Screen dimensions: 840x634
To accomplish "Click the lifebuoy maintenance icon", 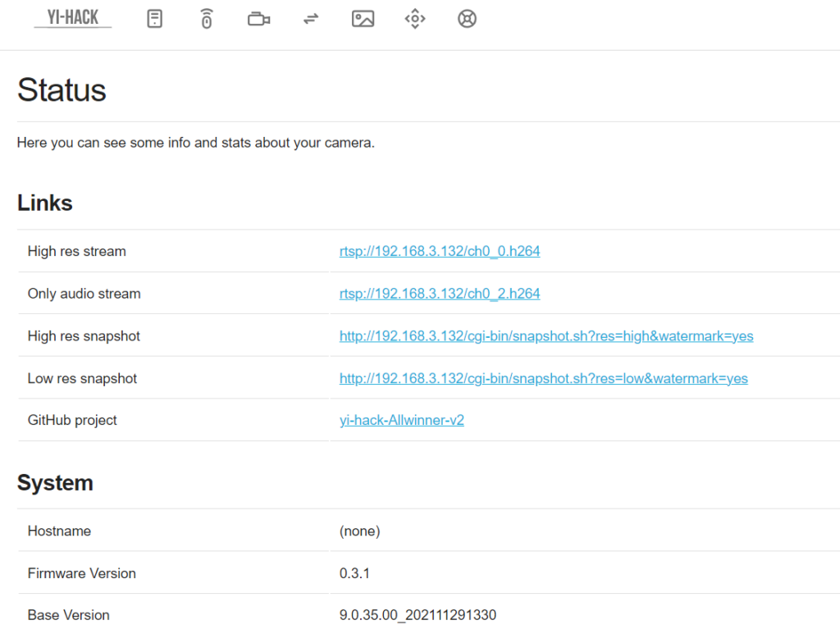I will (467, 19).
